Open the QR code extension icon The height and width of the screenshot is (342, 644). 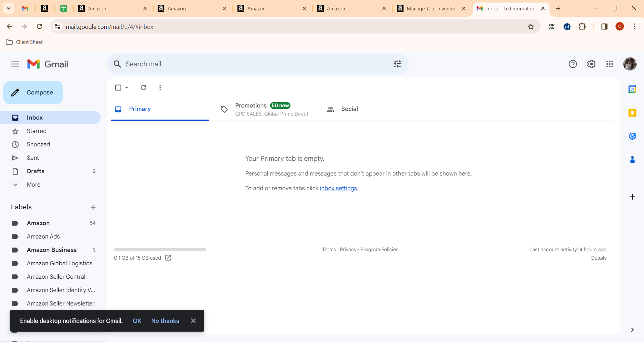pyautogui.click(x=552, y=26)
